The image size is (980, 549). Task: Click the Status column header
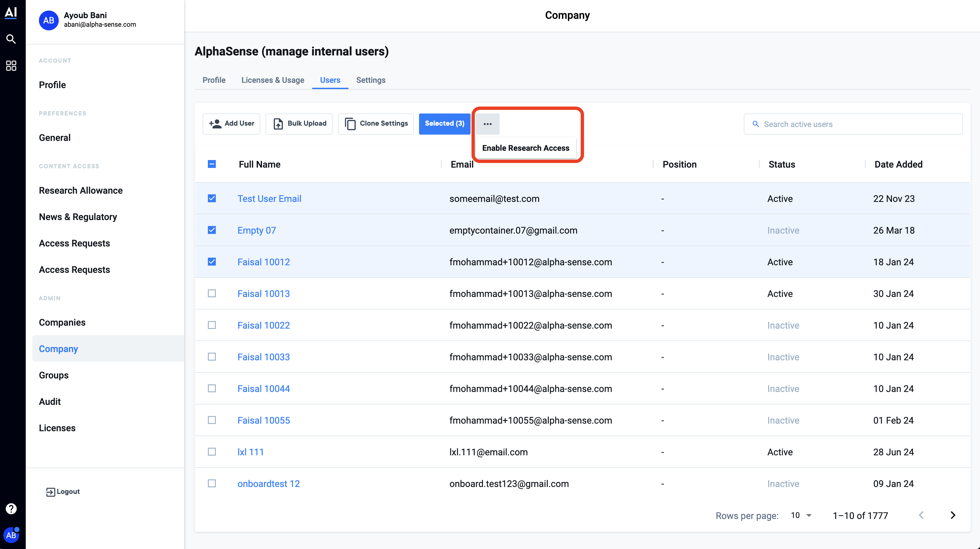point(781,164)
